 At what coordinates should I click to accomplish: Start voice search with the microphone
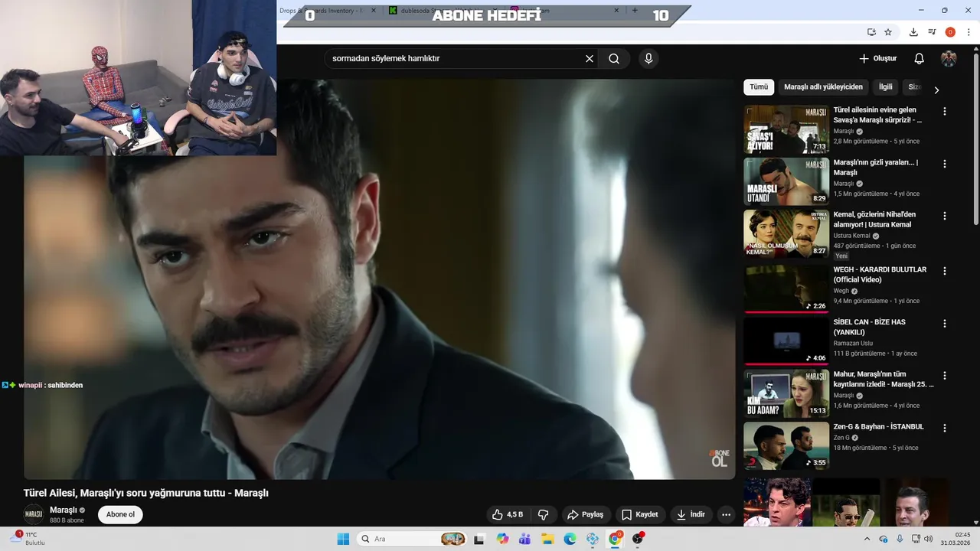648,59
